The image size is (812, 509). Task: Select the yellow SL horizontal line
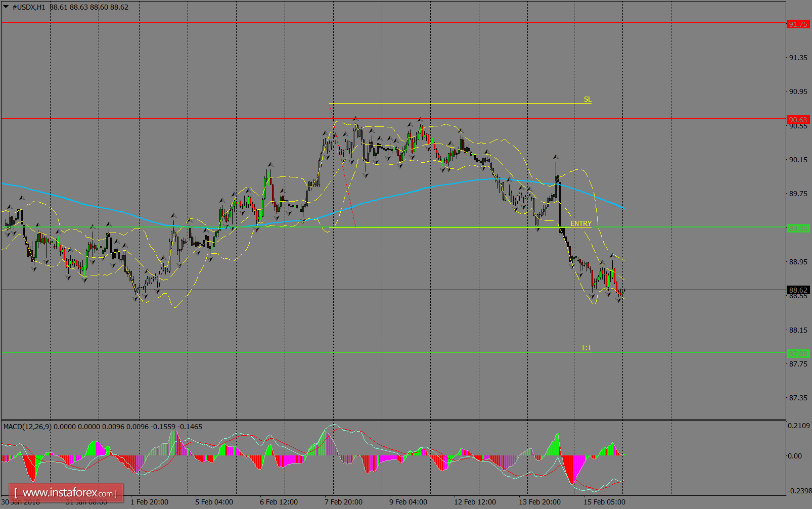pyautogui.click(x=455, y=103)
